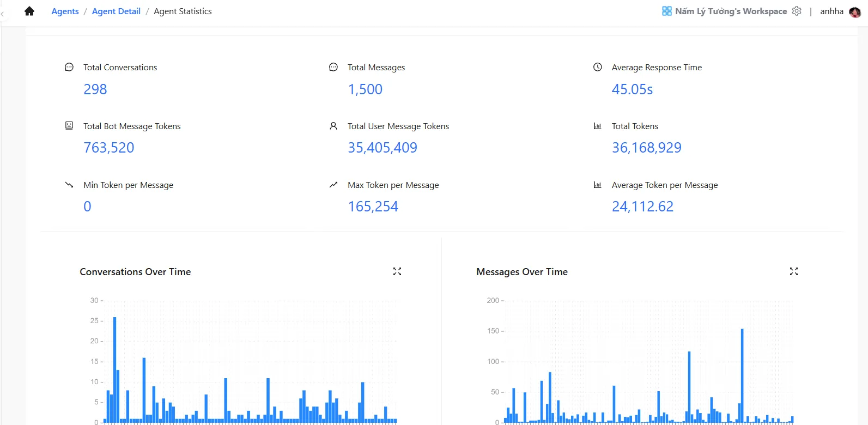Click the Max Token per Message label
The image size is (868, 425).
[x=393, y=185]
